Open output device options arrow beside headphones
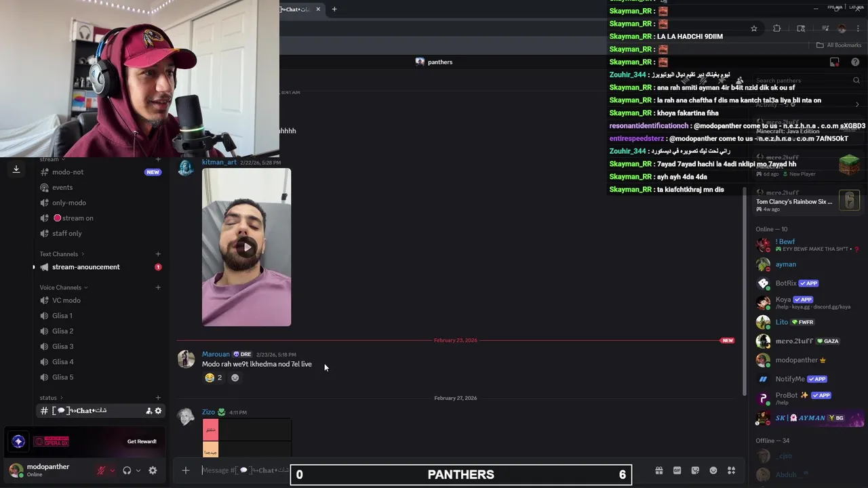The image size is (868, 488). [x=138, y=470]
